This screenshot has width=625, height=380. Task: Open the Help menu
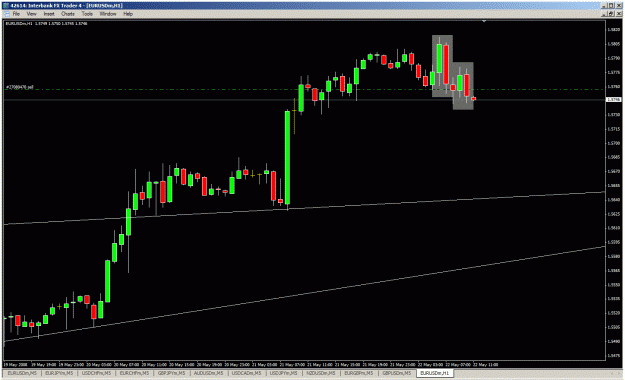pyautogui.click(x=128, y=14)
